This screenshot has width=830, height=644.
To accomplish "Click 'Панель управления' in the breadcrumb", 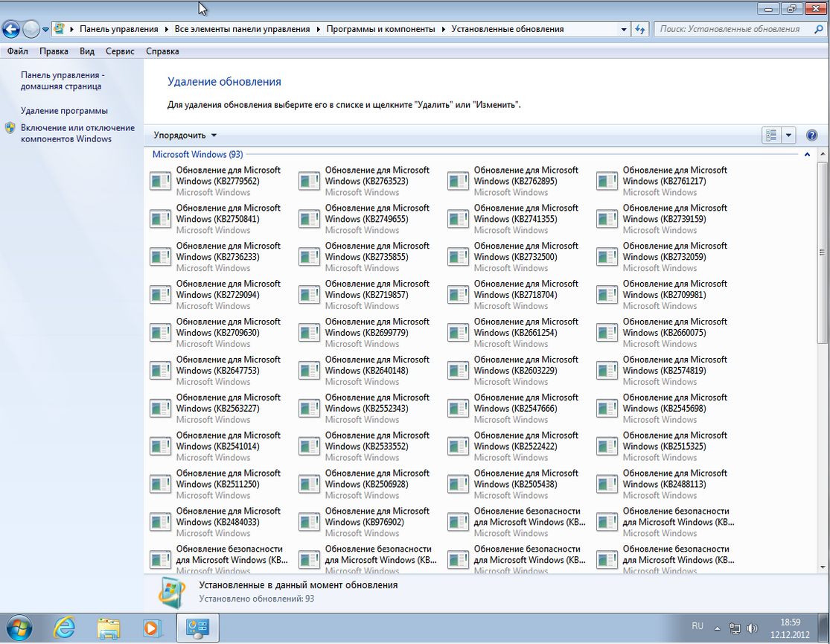I will pos(118,29).
